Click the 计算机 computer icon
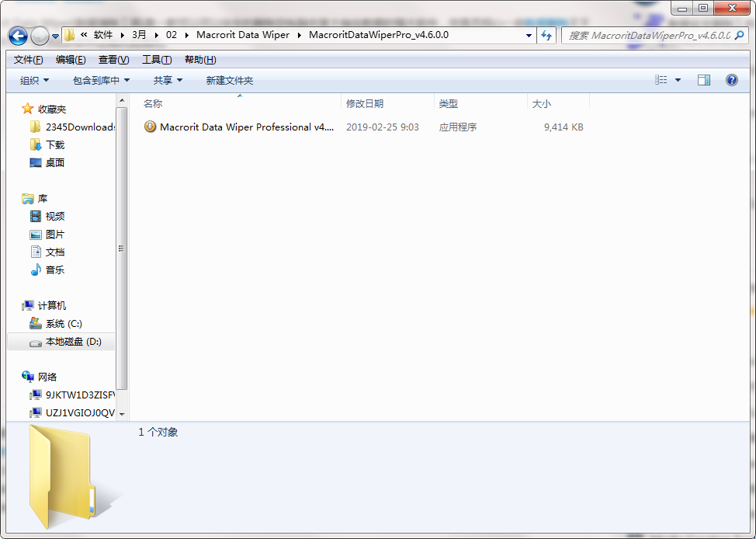 pyautogui.click(x=28, y=305)
